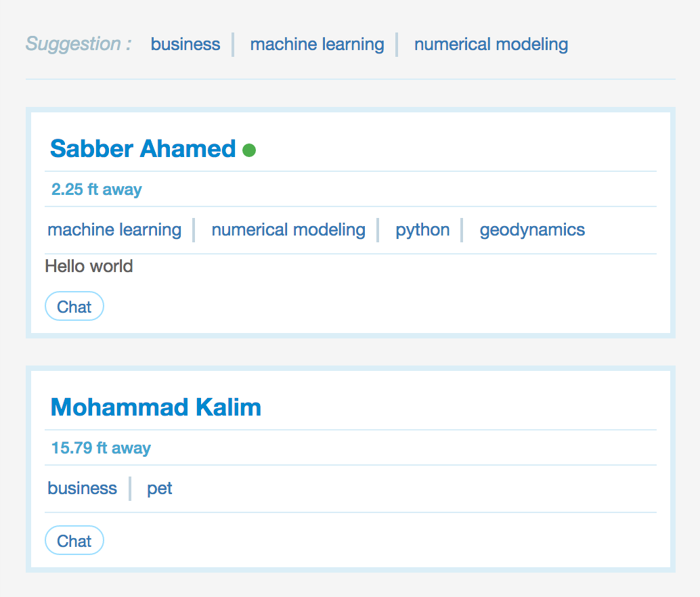The width and height of the screenshot is (700, 597).
Task: Select the python tag
Action: point(422,230)
